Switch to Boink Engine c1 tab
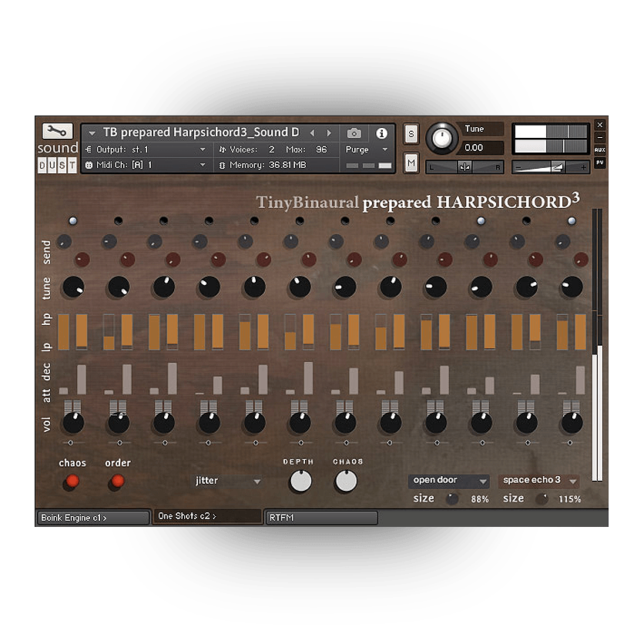 pyautogui.click(x=93, y=518)
